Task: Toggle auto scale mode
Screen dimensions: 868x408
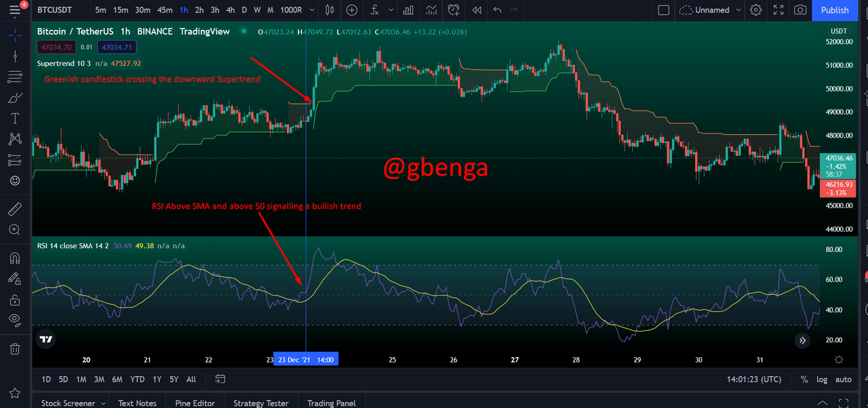Action: 843,380
